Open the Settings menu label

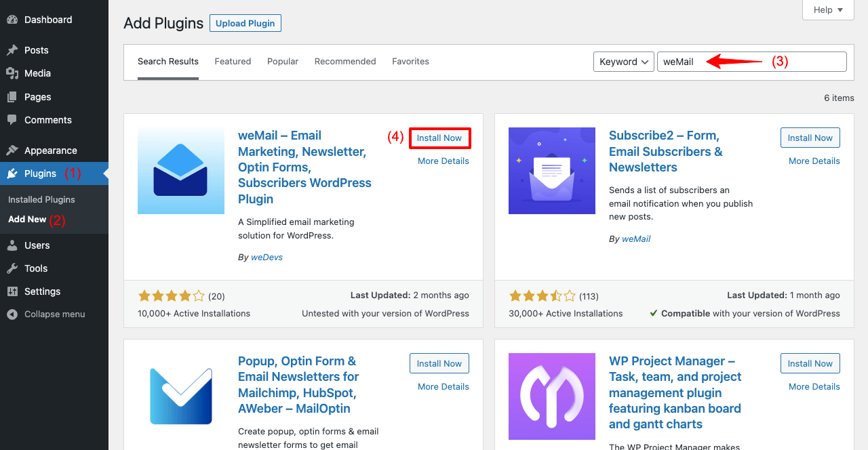pyautogui.click(x=43, y=291)
